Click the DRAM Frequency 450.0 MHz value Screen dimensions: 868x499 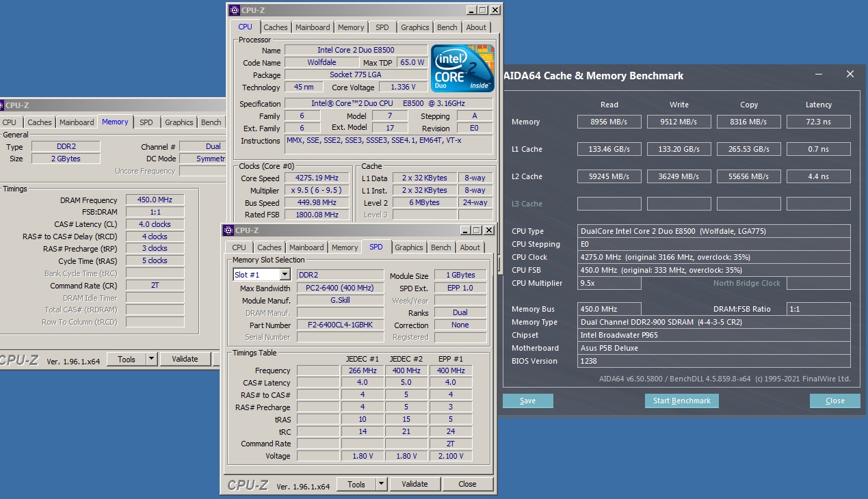tap(155, 200)
